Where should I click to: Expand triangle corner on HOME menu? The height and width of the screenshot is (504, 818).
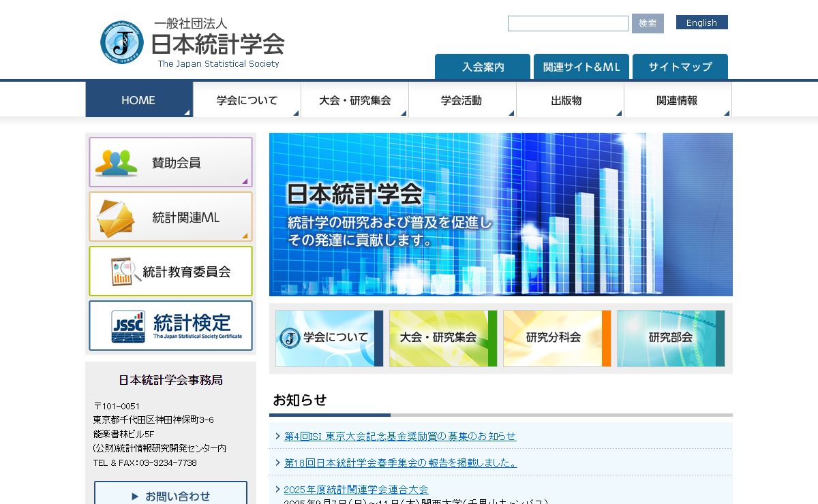coord(187,112)
